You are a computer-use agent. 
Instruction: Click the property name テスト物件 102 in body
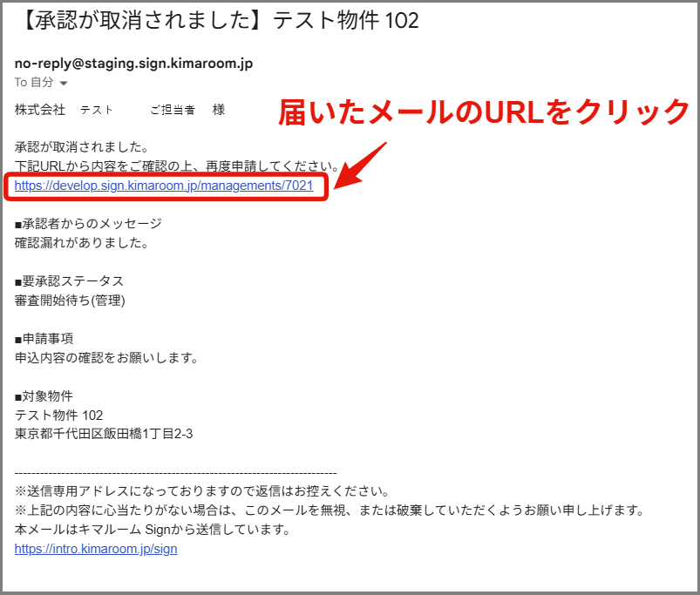pos(58,416)
